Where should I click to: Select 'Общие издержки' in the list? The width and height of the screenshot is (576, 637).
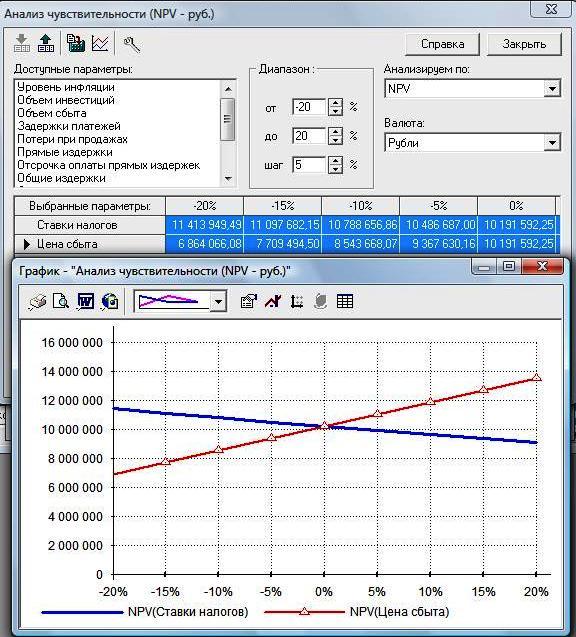coord(61,178)
